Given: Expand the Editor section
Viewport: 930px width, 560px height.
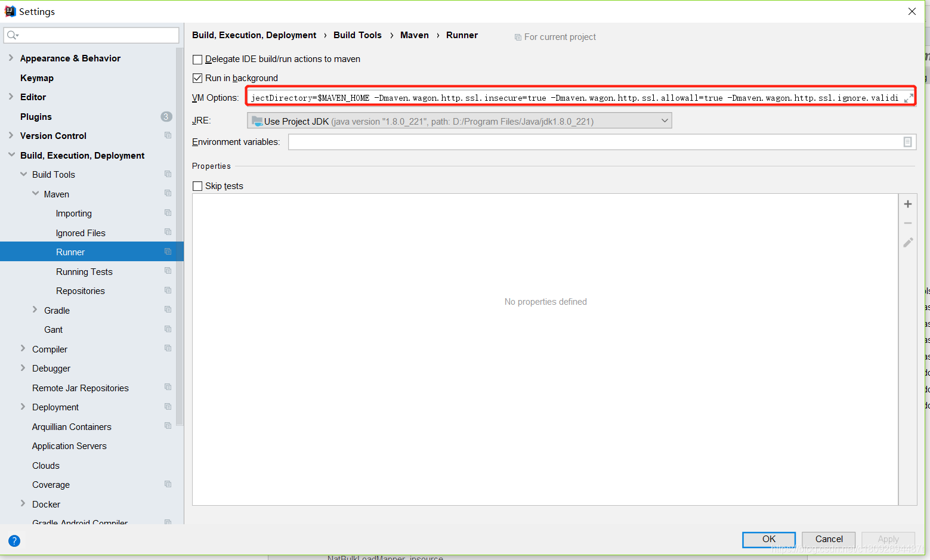Looking at the screenshot, I should point(11,97).
